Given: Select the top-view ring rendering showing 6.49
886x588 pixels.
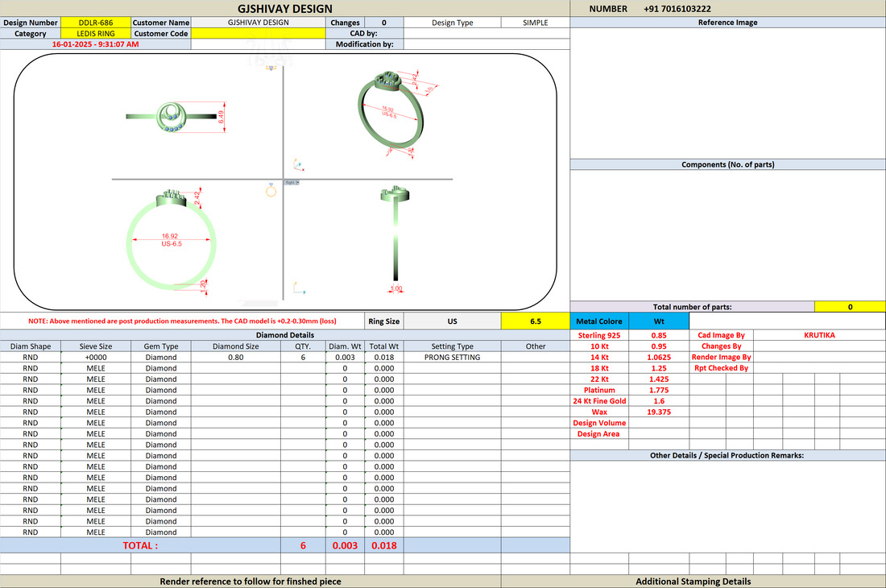Looking at the screenshot, I should (176, 117).
